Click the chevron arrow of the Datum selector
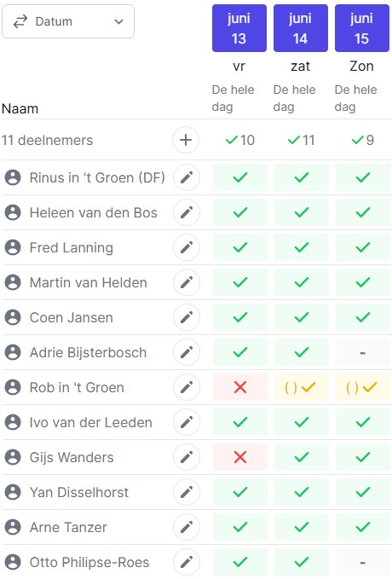Screen dimensions: 392x579 (x=118, y=21)
